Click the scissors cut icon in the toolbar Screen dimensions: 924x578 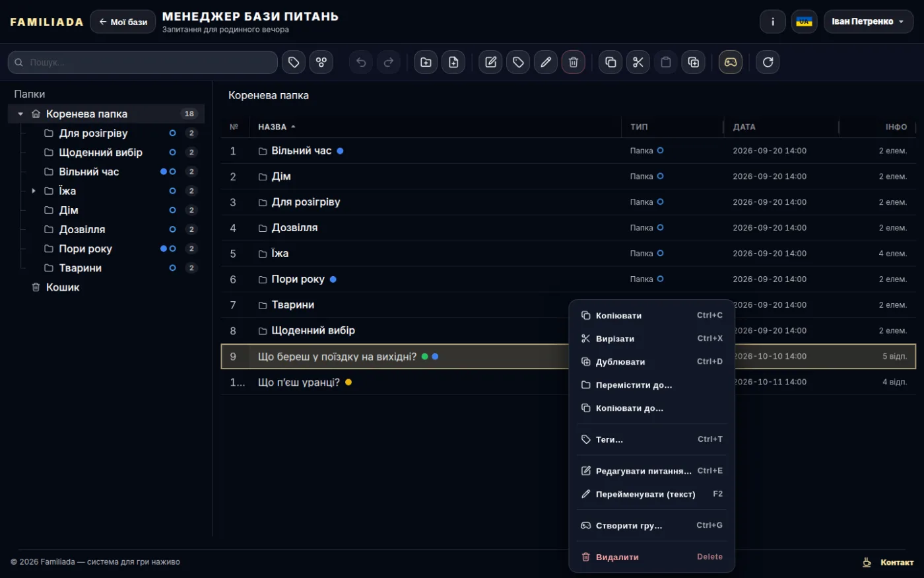(x=638, y=62)
